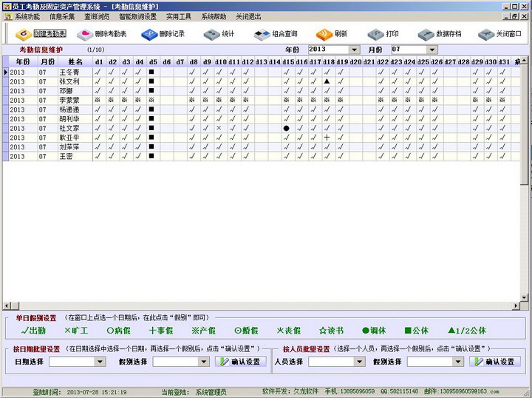Click the 删除考勤表 toolbar icon
Screen dimensions: 532x398
85,34
